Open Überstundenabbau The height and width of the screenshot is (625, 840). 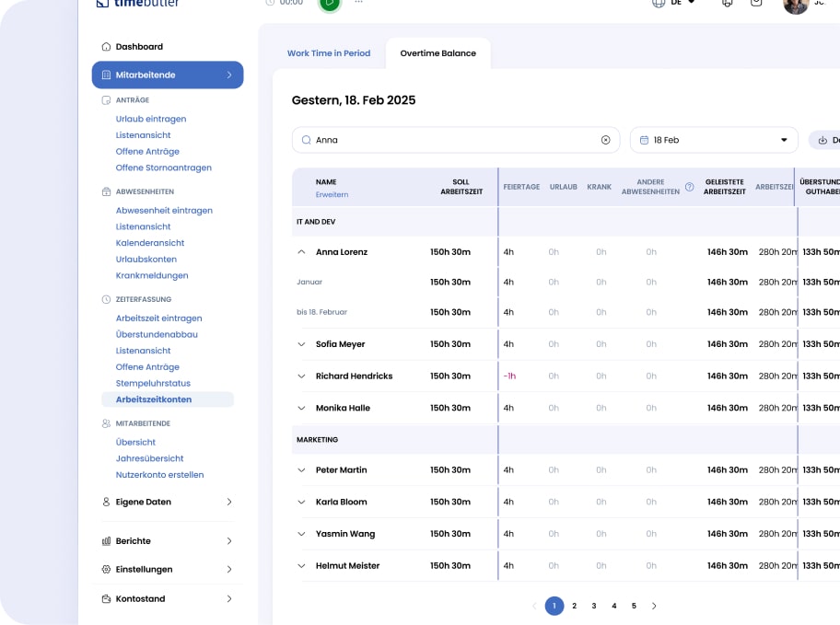point(157,334)
